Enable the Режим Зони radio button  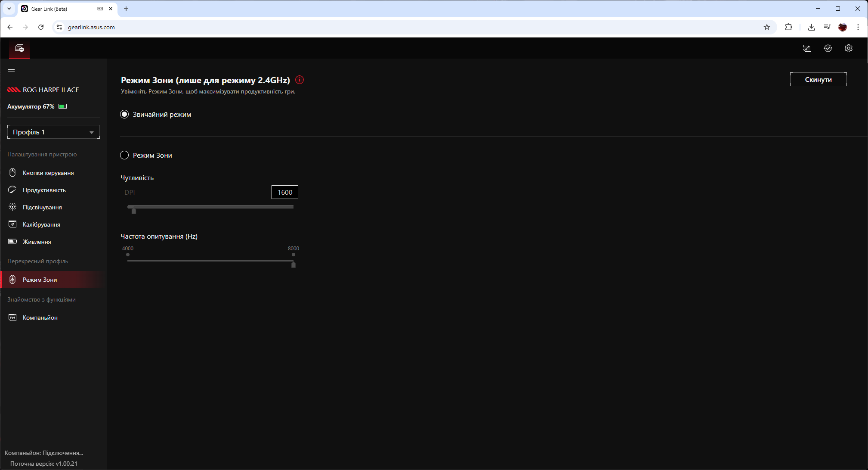tap(124, 155)
